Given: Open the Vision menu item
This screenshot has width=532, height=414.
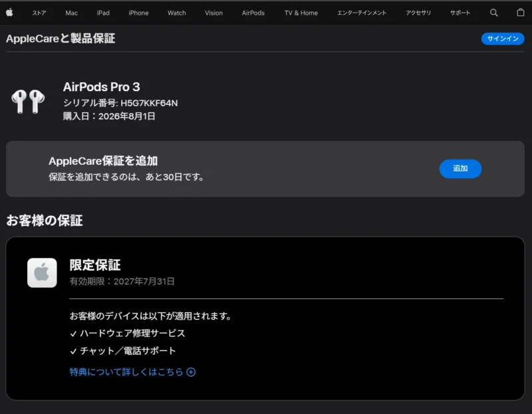Looking at the screenshot, I should (213, 13).
